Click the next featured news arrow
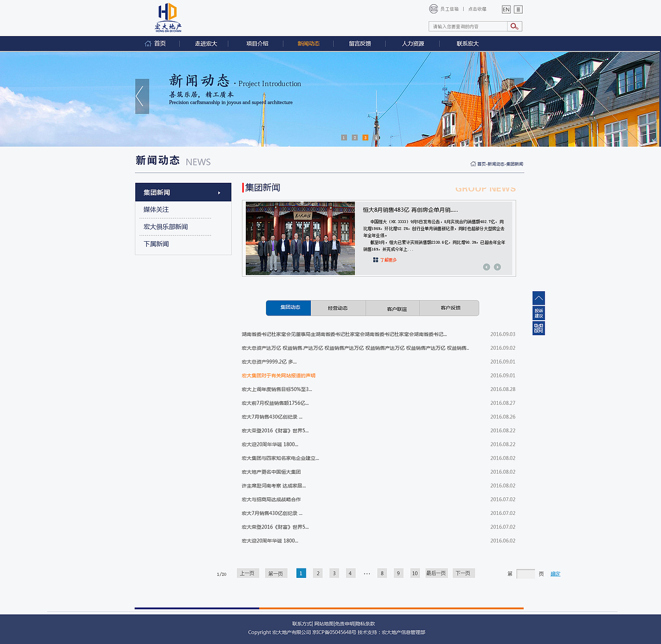661x644 pixels. click(497, 267)
